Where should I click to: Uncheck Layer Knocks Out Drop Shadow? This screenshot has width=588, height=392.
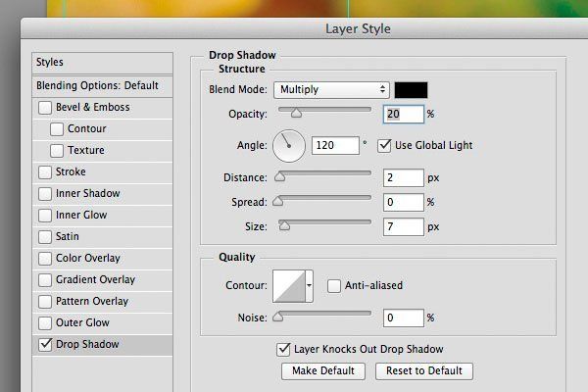(x=283, y=350)
